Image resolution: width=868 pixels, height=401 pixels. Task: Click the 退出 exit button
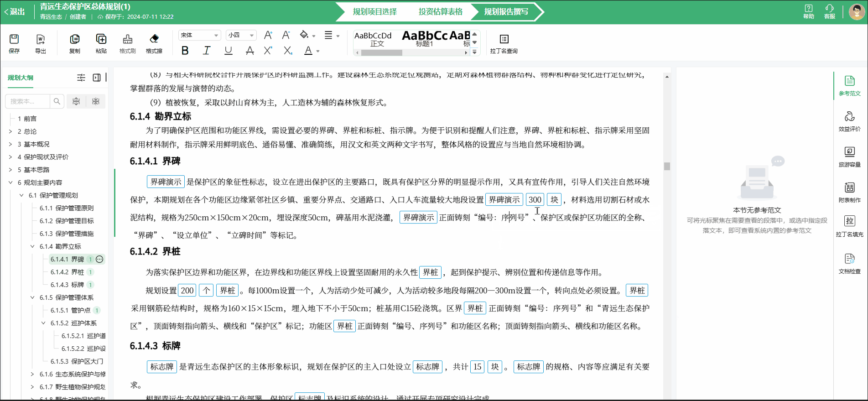coord(15,12)
